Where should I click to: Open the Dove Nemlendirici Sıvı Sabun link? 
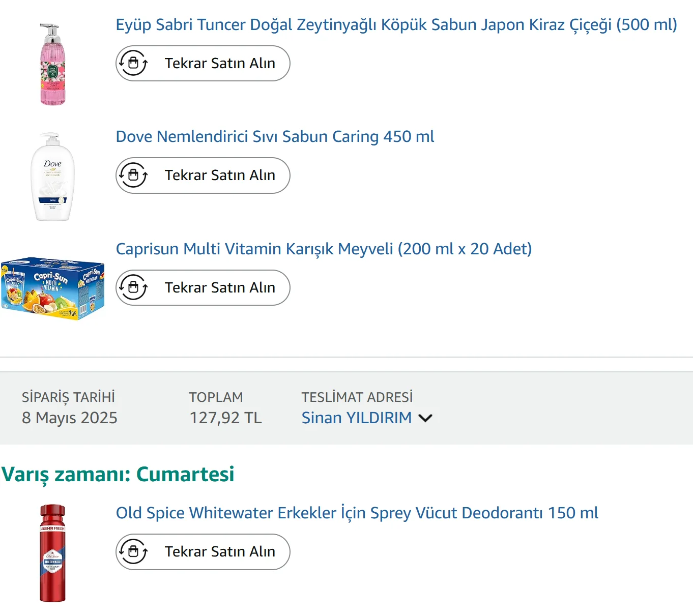(x=275, y=136)
